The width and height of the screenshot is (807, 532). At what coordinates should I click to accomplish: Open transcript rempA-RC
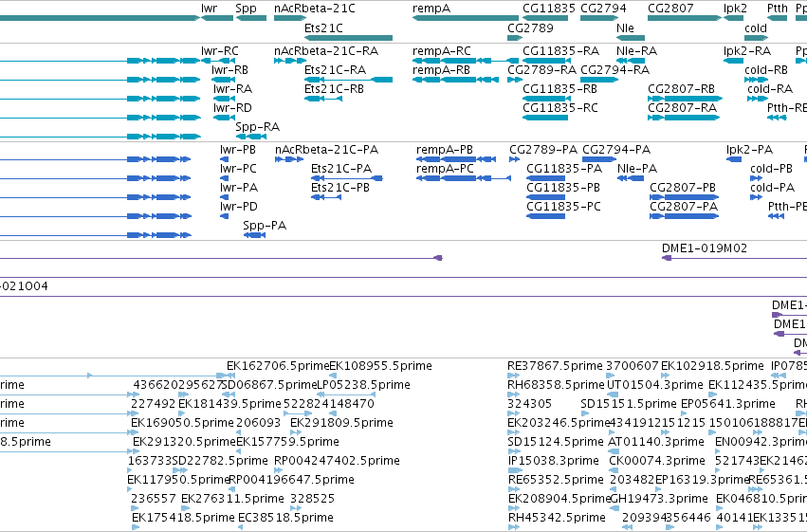[x=442, y=51]
